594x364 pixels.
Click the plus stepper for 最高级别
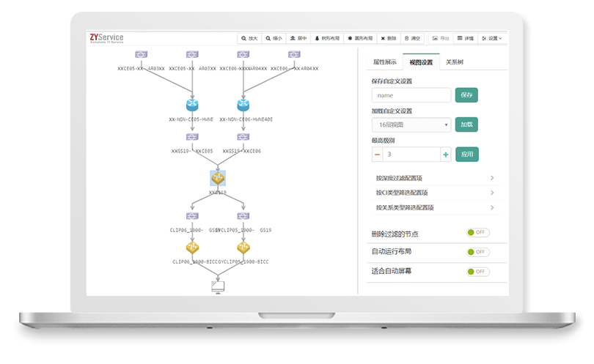coord(445,154)
